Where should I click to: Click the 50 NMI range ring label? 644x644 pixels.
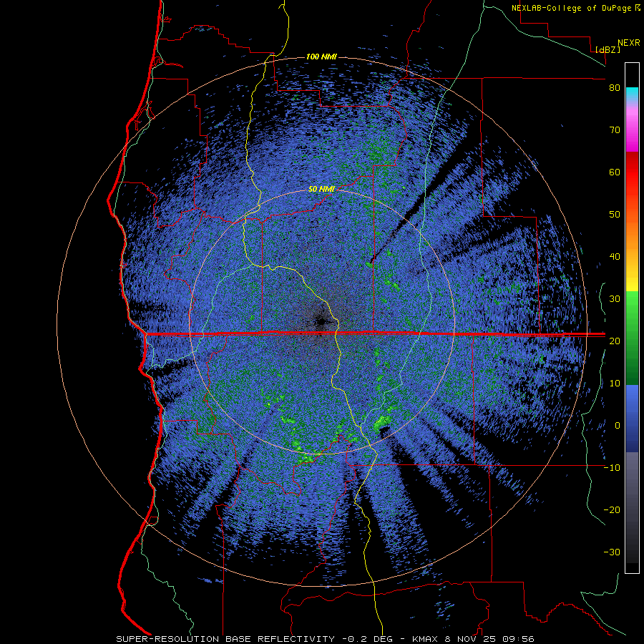coord(321,189)
